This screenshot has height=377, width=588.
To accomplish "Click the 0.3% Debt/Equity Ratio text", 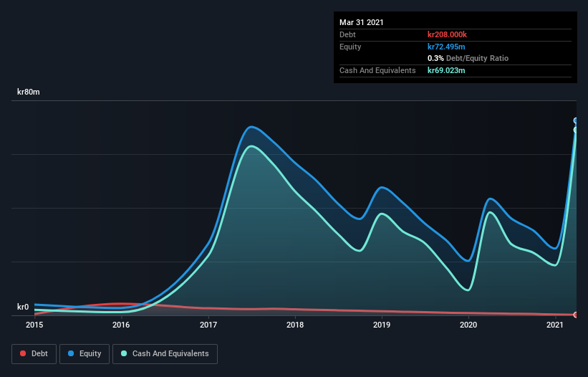I will click(x=468, y=59).
